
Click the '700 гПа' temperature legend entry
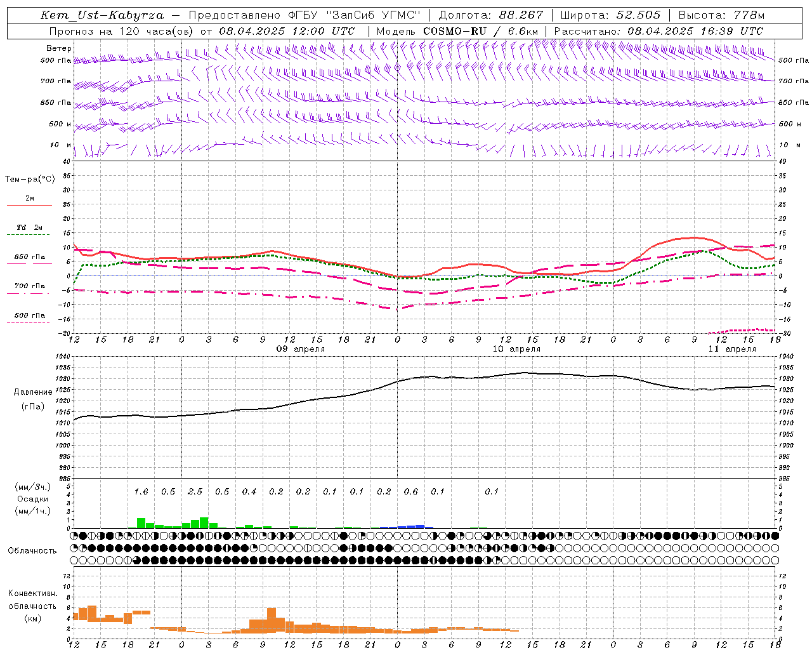[30, 286]
